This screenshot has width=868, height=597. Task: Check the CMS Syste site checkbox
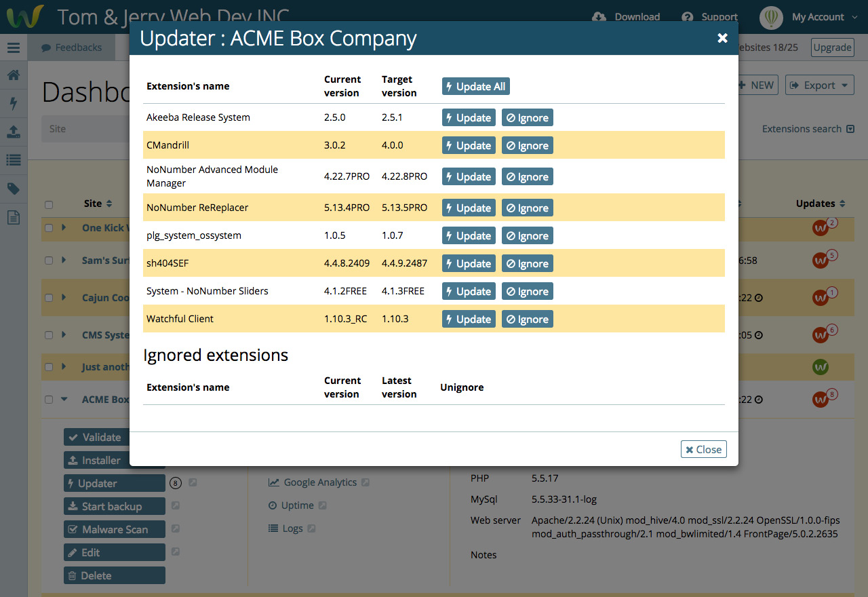point(49,334)
